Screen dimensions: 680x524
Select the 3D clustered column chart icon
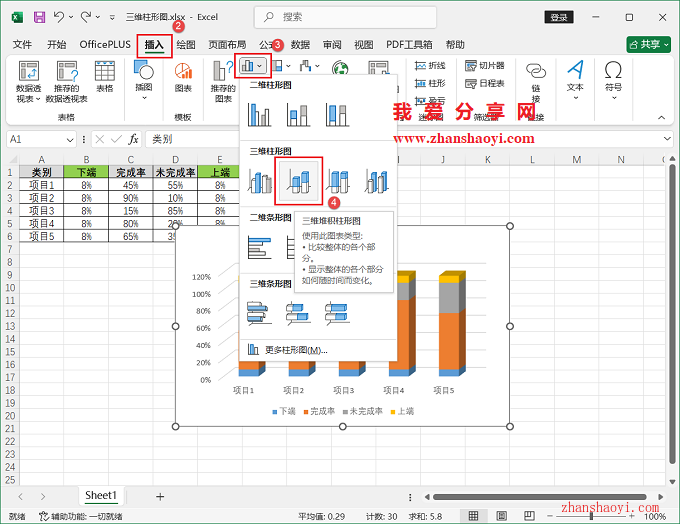pos(260,181)
